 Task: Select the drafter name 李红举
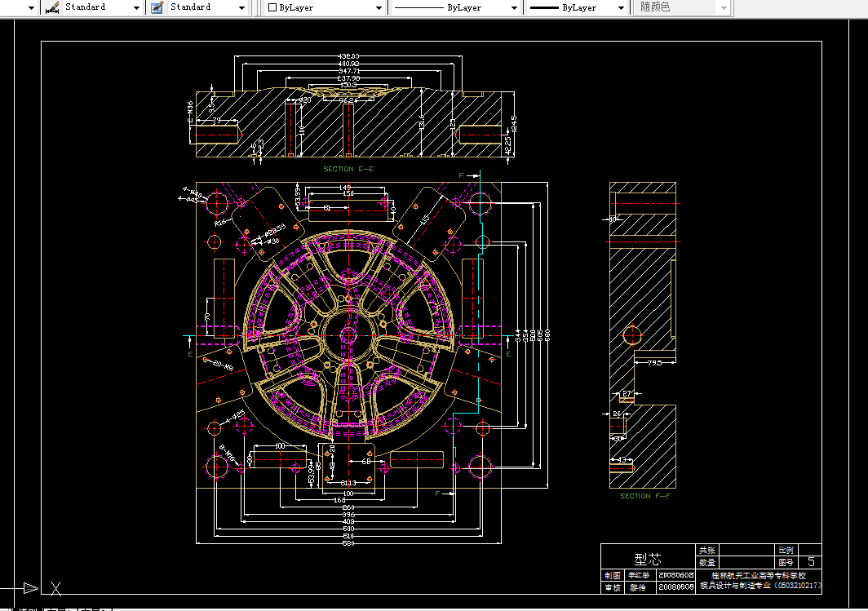[639, 575]
